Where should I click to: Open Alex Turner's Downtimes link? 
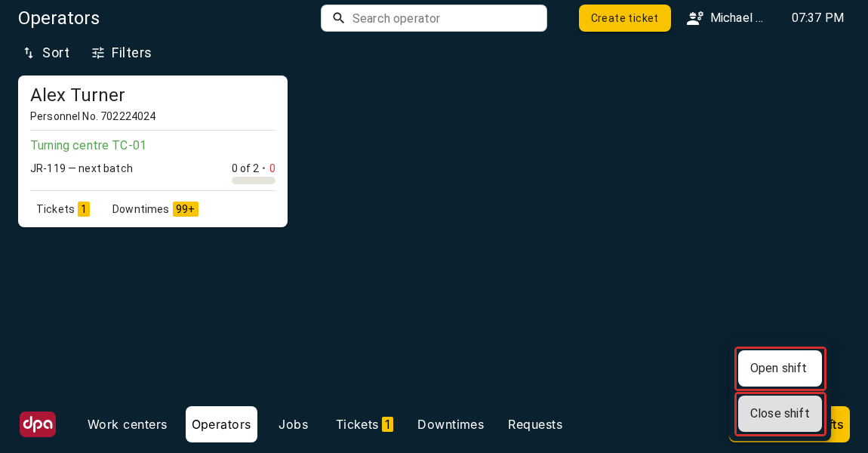point(155,209)
